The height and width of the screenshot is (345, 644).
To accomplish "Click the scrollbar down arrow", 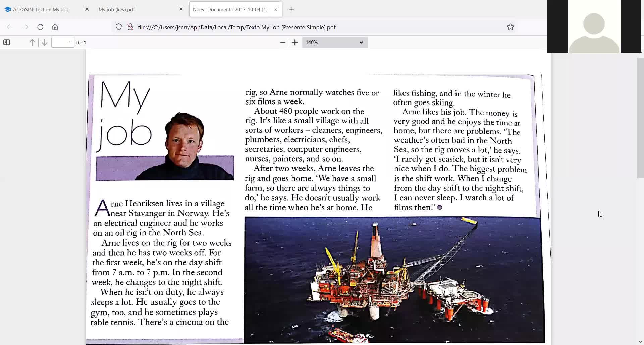I will [640, 342].
